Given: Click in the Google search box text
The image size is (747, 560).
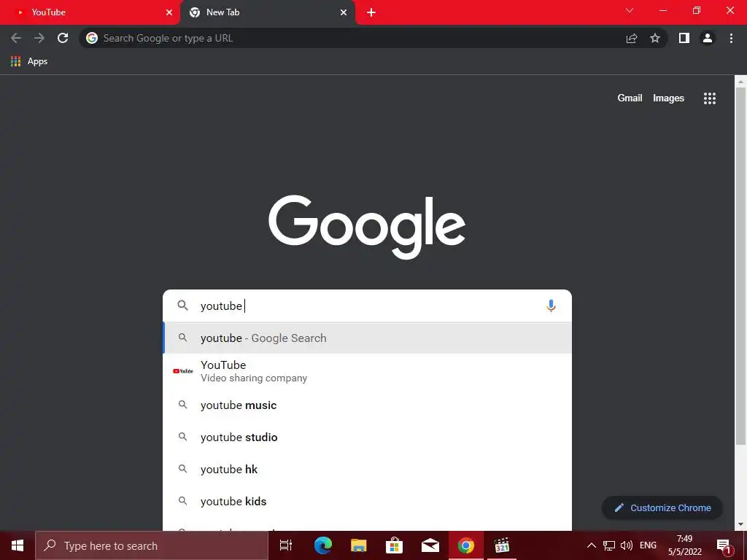Looking at the screenshot, I should (367, 306).
